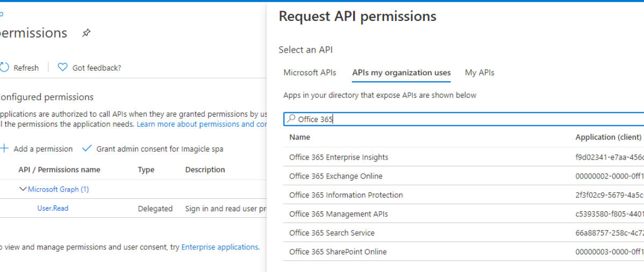Click the Refresh icon
Viewport: 644px width, 272px height.
[x=4, y=67]
